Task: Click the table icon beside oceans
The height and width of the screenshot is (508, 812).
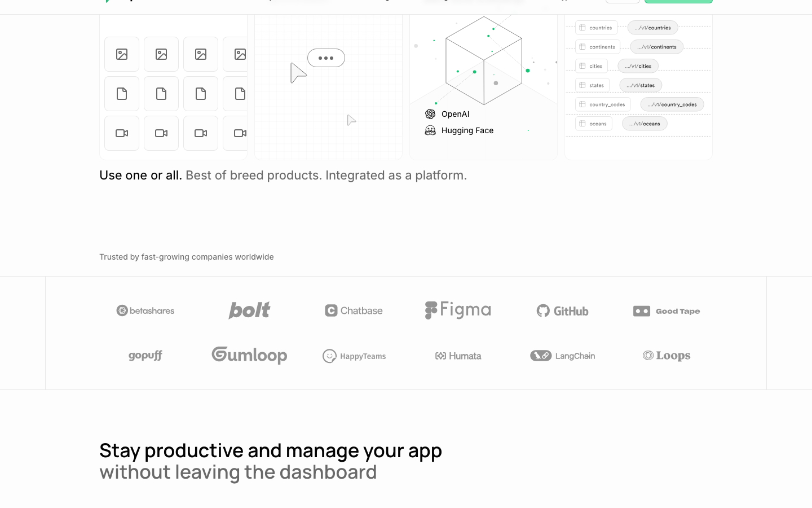Action: [x=582, y=124]
